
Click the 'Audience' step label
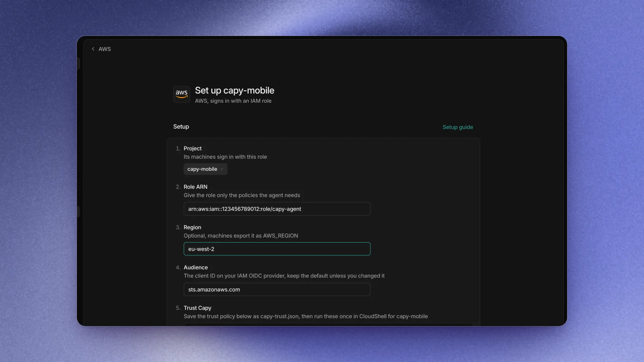point(195,268)
